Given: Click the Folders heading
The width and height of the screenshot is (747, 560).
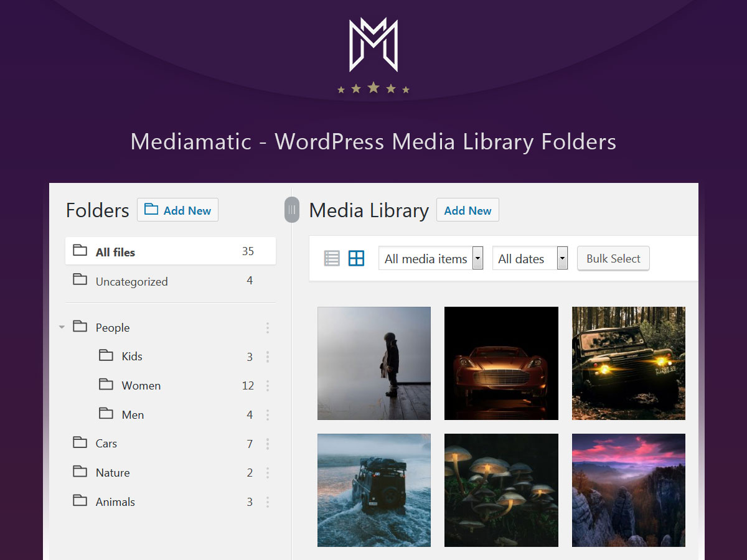Looking at the screenshot, I should [x=98, y=210].
